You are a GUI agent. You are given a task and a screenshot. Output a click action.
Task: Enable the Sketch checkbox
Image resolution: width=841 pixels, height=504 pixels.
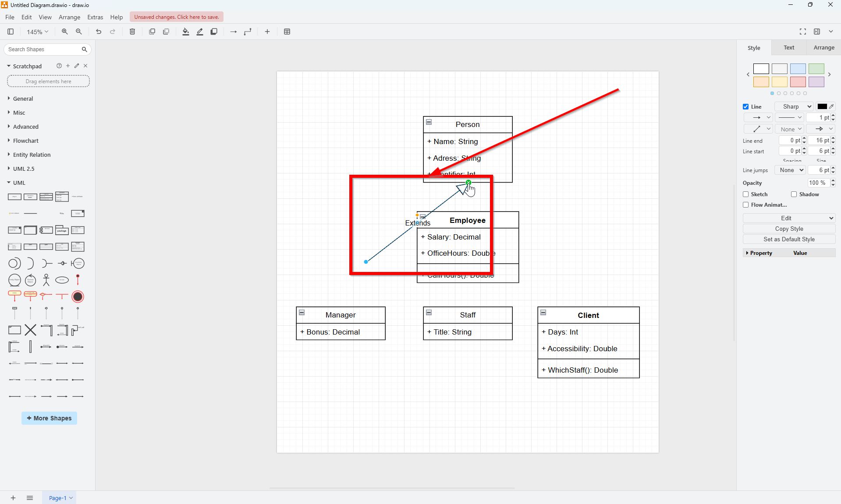point(746,194)
